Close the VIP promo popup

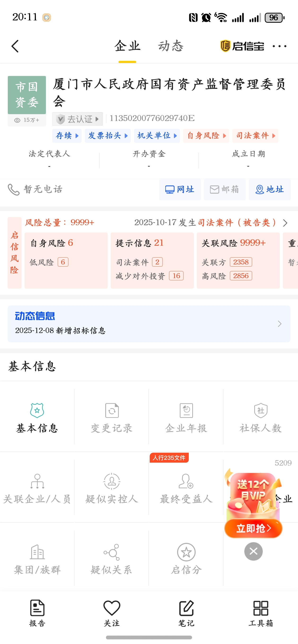point(253,551)
